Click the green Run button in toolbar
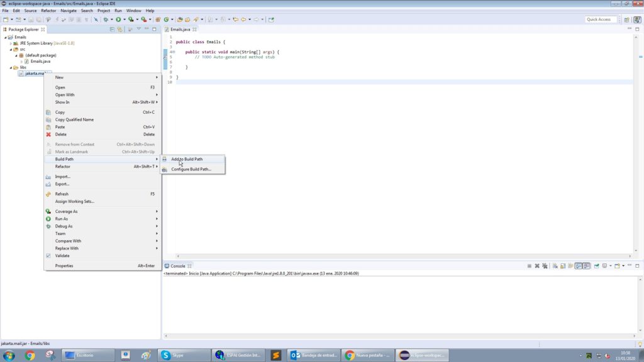The height and width of the screenshot is (362, 644). coord(118,19)
